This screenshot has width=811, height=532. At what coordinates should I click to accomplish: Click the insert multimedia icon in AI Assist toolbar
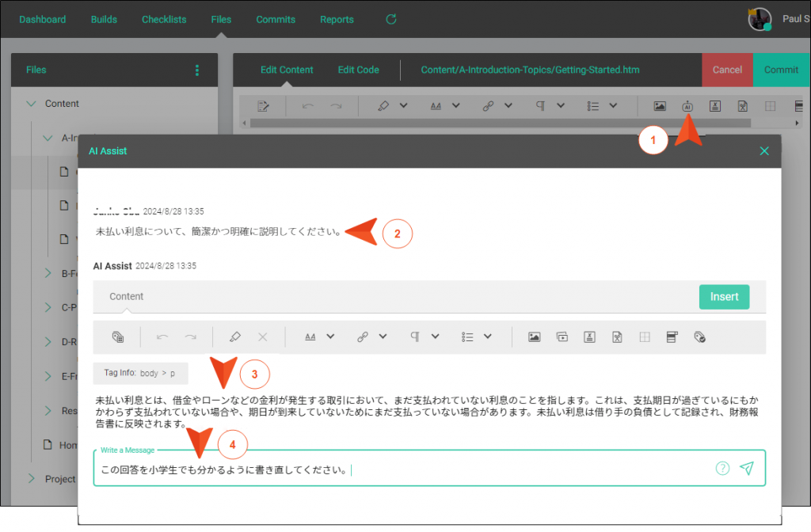(562, 337)
